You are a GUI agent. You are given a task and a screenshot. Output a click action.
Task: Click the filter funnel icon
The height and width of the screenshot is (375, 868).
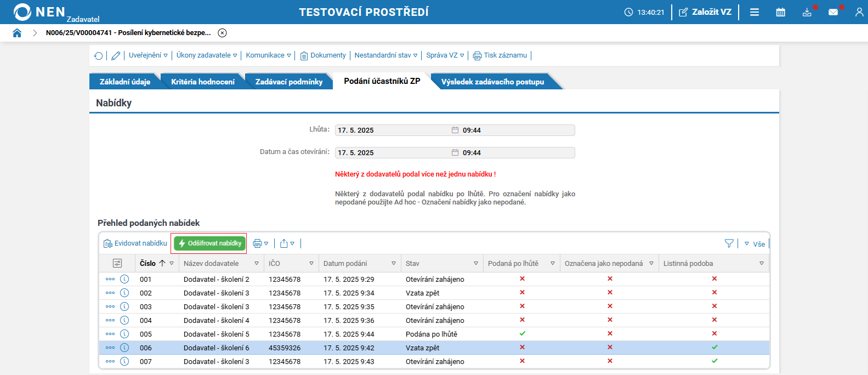point(729,243)
